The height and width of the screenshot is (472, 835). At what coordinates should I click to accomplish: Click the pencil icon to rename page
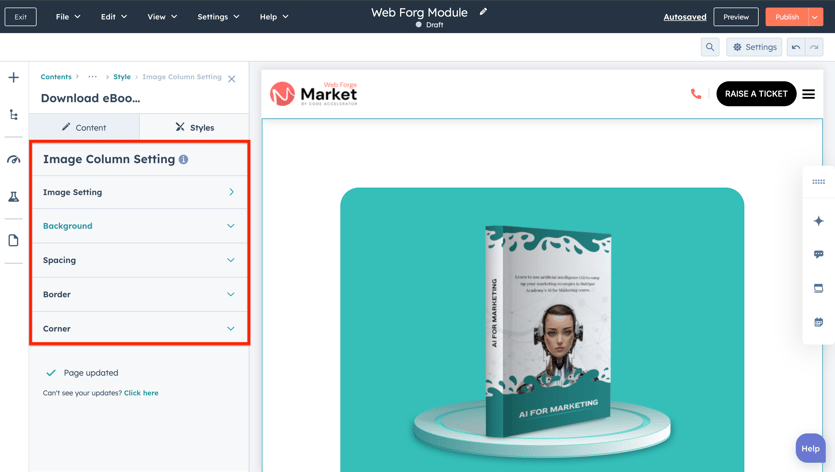[x=483, y=12]
